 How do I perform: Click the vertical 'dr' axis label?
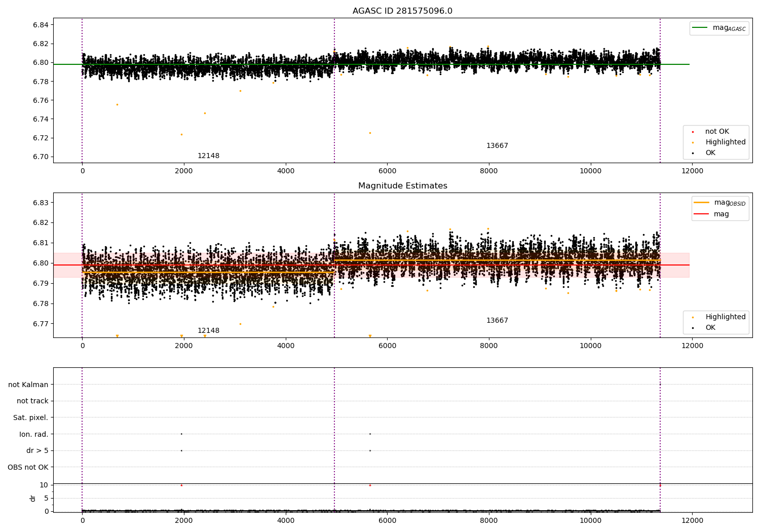coord(33,498)
